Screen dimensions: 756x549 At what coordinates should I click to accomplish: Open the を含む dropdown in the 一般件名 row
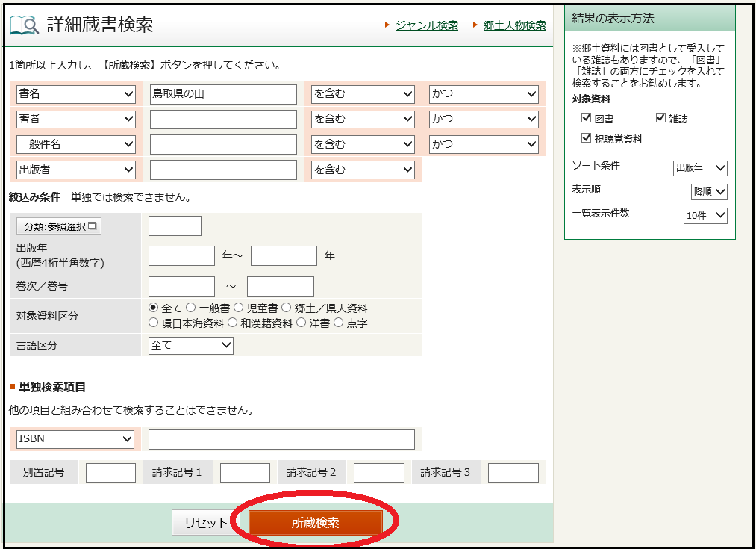click(363, 143)
